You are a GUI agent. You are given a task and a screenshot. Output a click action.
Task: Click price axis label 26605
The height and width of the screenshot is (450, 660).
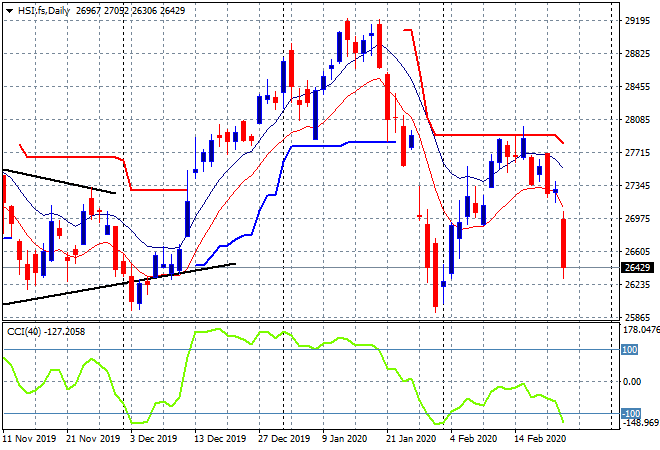[x=637, y=251]
